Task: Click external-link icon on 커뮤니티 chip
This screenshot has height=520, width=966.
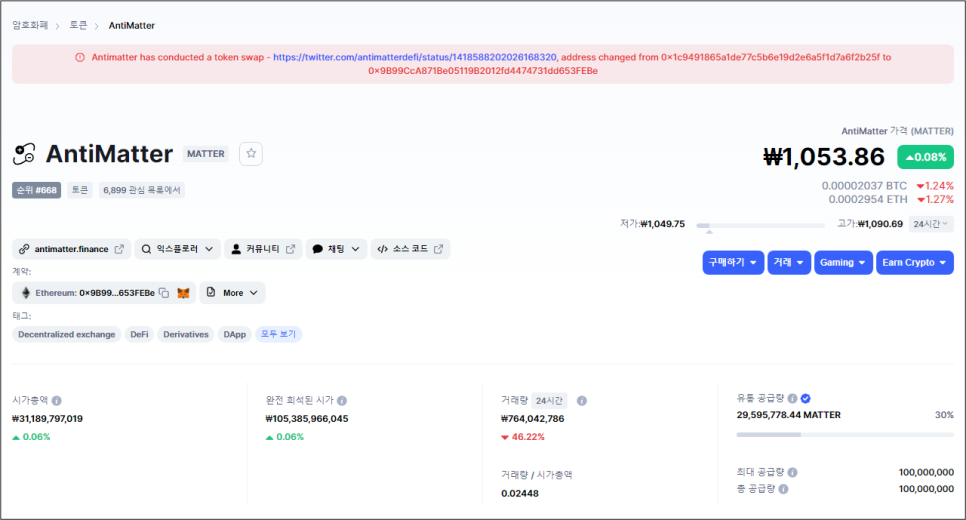Action: point(290,249)
